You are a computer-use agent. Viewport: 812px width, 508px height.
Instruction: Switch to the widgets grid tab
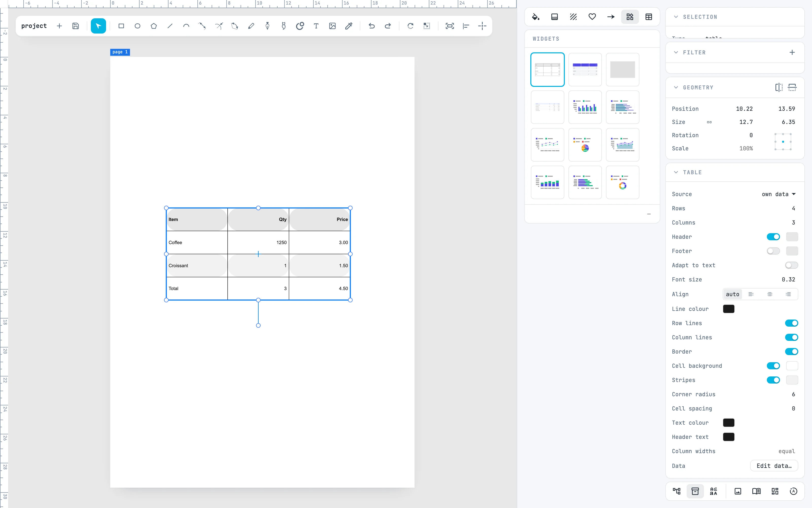pos(630,17)
